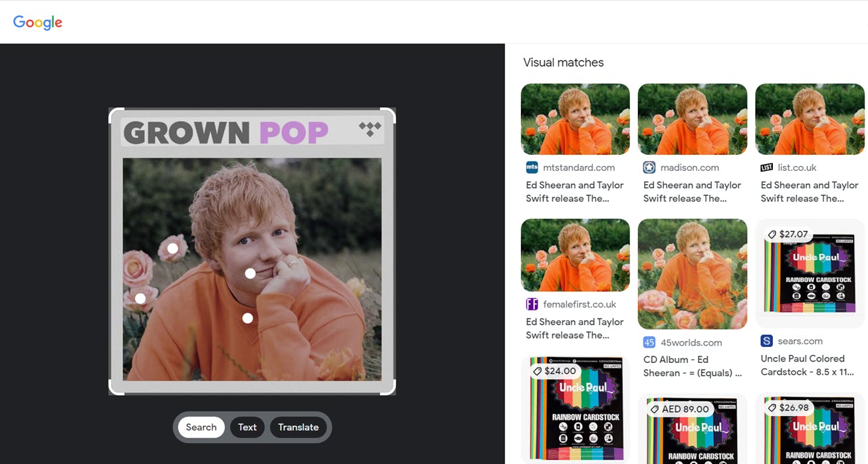This screenshot has height=464, width=868.
Task: Click the Tidal logo on the image
Action: click(370, 129)
